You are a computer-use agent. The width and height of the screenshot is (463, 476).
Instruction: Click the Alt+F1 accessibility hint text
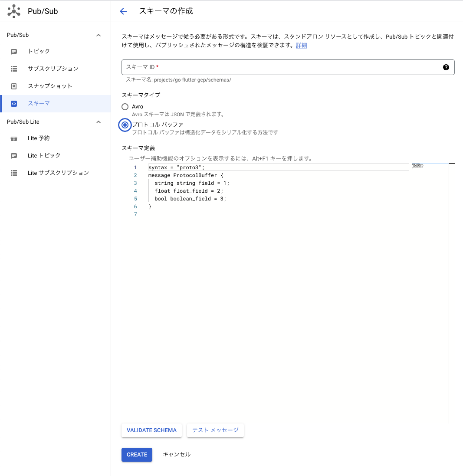tap(221, 158)
